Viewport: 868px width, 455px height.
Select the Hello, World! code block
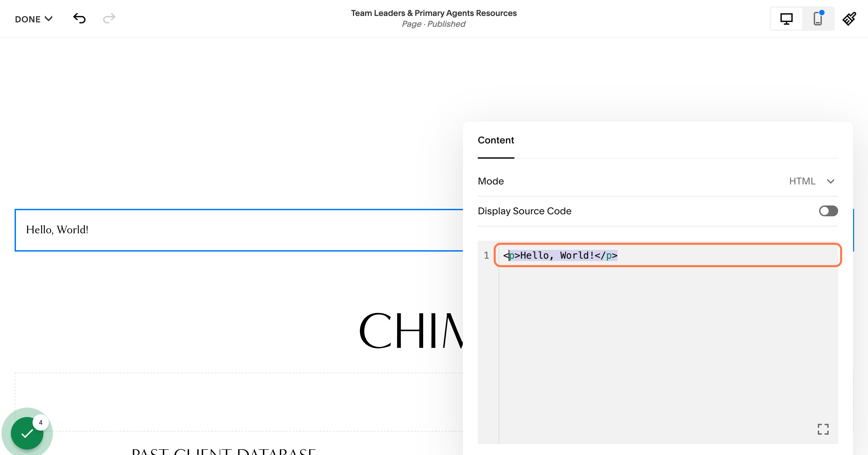click(239, 230)
